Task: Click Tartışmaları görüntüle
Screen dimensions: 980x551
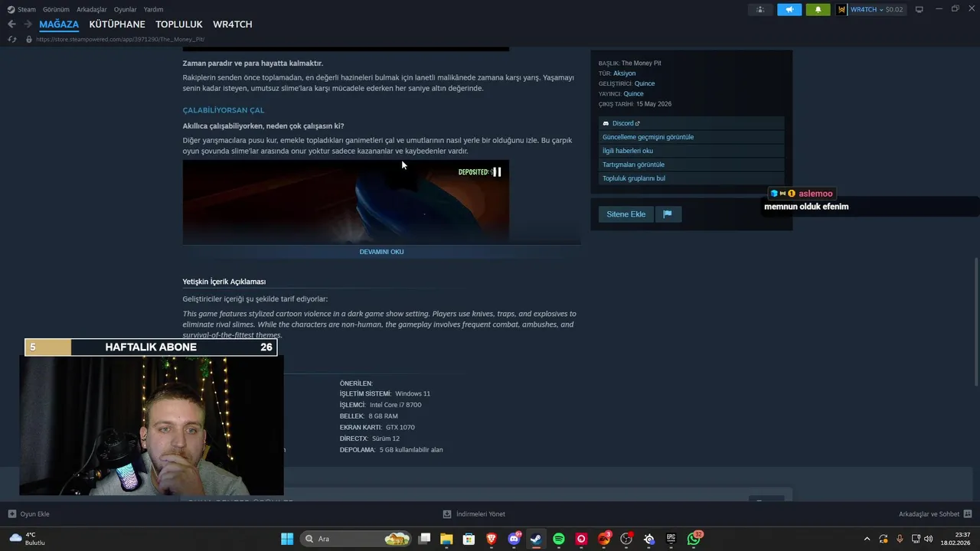Action: (x=691, y=165)
